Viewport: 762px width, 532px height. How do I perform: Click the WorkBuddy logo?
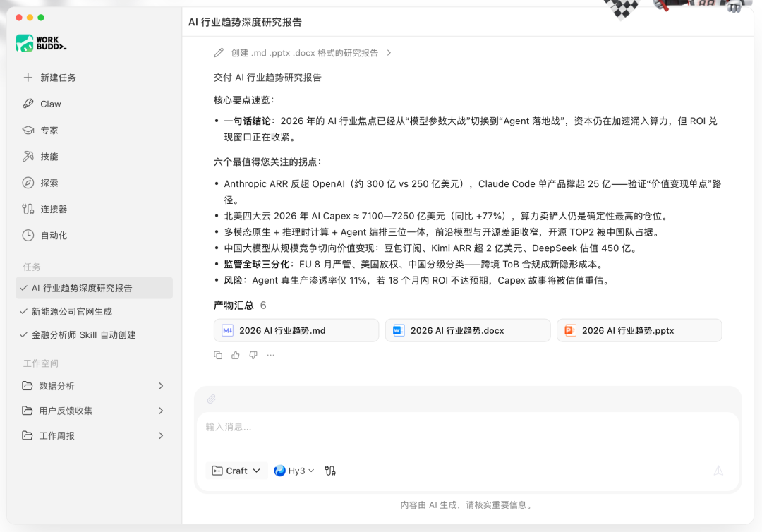(41, 43)
